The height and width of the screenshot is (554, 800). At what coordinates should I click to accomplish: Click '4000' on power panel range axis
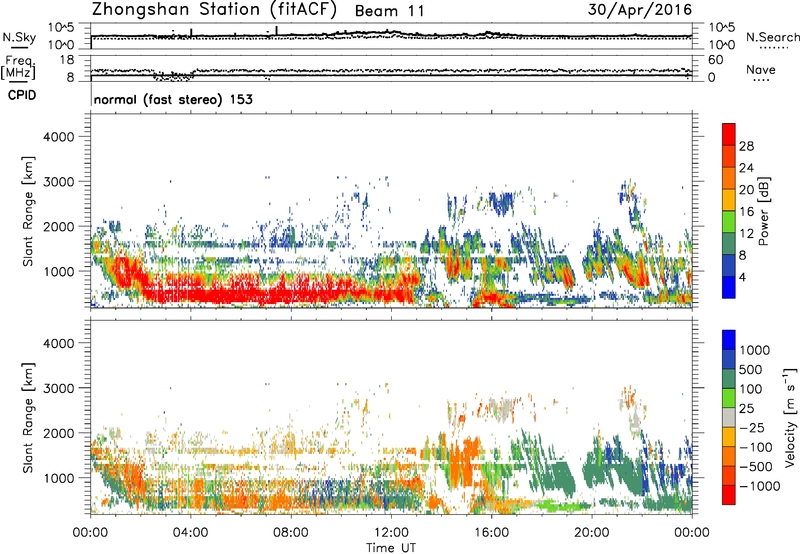(59, 137)
